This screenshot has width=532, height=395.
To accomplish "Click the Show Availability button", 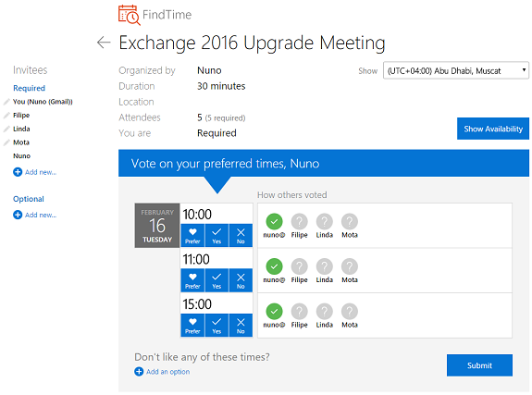I will click(x=492, y=129).
